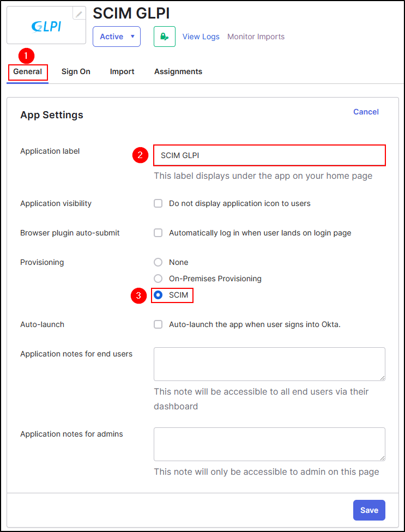
Task: Select None provisioning radio button
Action: pos(158,262)
